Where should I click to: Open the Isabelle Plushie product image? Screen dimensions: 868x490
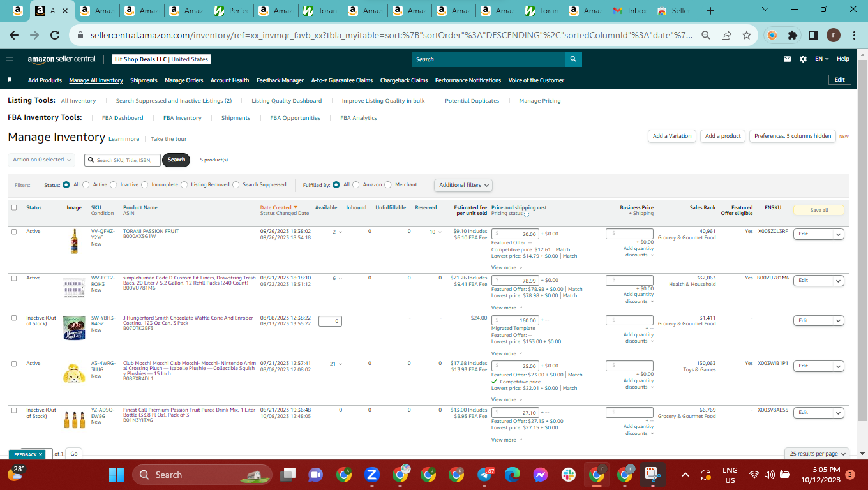74,373
